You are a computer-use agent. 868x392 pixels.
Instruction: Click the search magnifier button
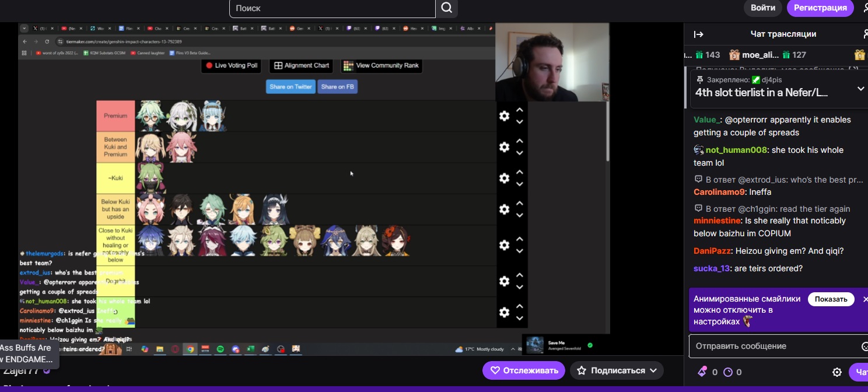coord(447,8)
